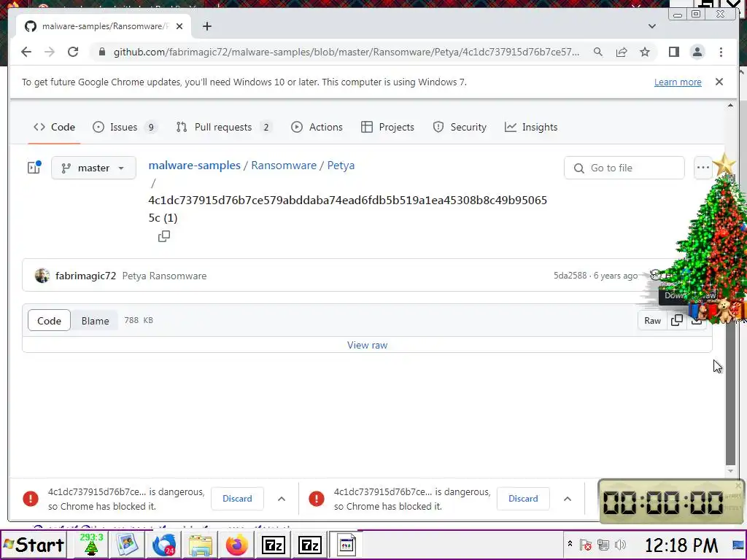Viewport: 747px width, 560px height.
Task: Click the Action Center flag tray icon
Action: (586, 545)
